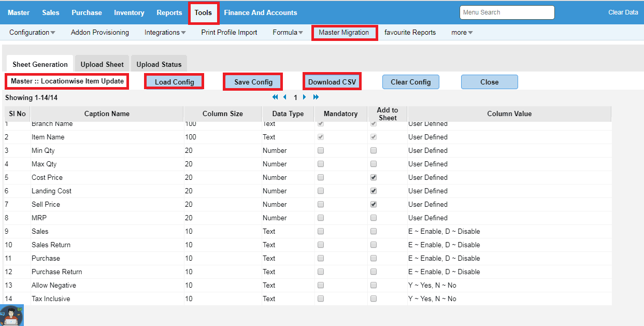Open the more dropdown menu
Screen dimensions: 644x326
pos(462,32)
